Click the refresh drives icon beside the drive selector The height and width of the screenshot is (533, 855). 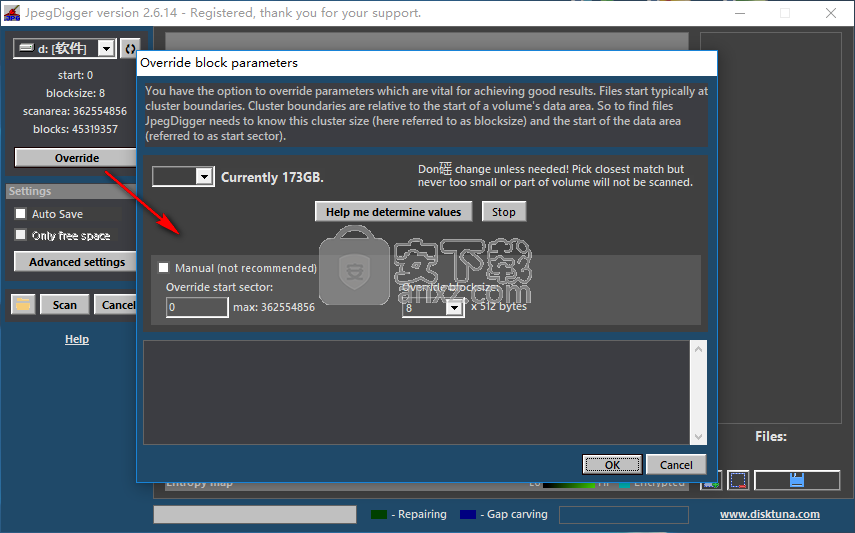tap(130, 49)
